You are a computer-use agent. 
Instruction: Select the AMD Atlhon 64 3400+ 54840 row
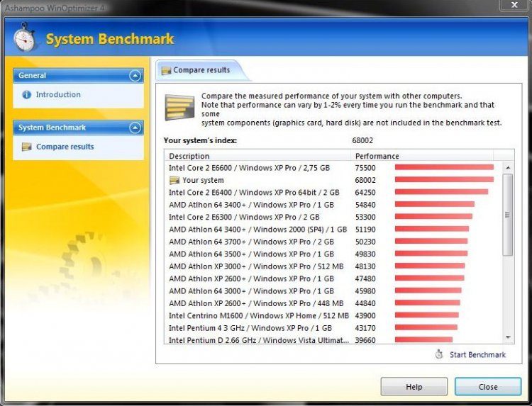click(x=333, y=205)
